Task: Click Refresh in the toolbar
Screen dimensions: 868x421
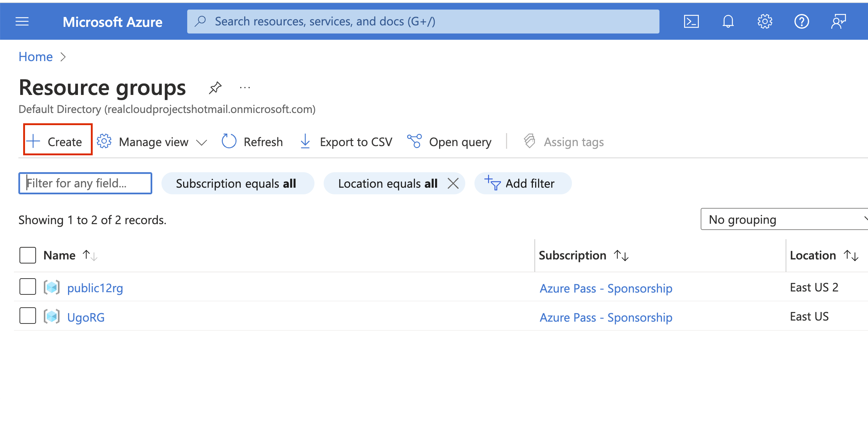Action: pos(252,142)
